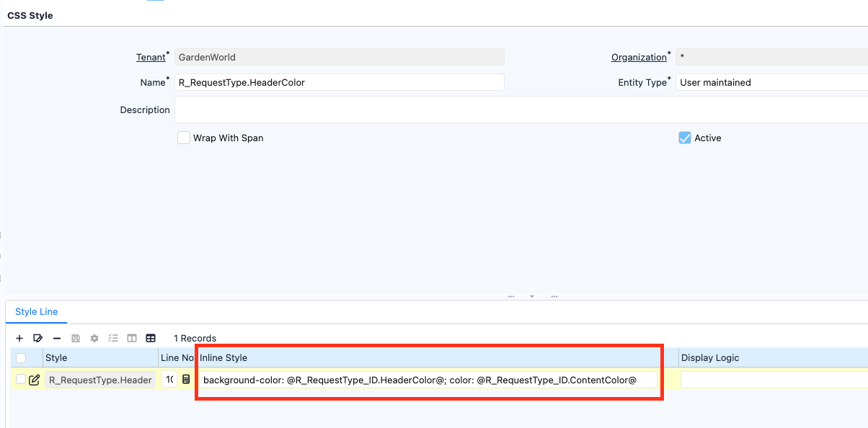Open the Entity Type field
The height and width of the screenshot is (428, 868).
coord(771,82)
